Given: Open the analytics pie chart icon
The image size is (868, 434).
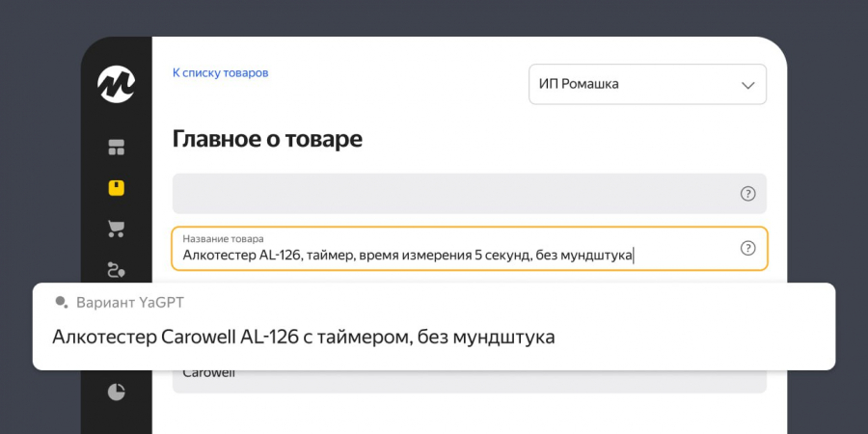Looking at the screenshot, I should 116,392.
